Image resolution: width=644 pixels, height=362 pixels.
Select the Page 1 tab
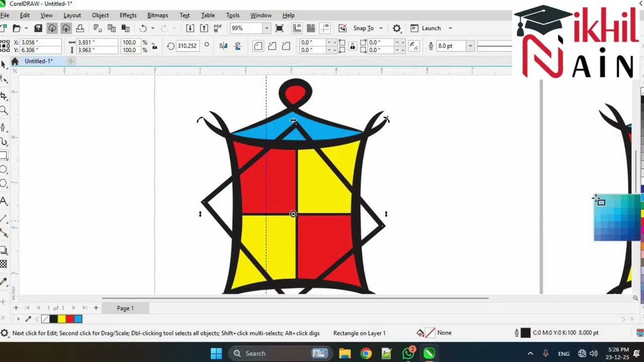point(125,308)
